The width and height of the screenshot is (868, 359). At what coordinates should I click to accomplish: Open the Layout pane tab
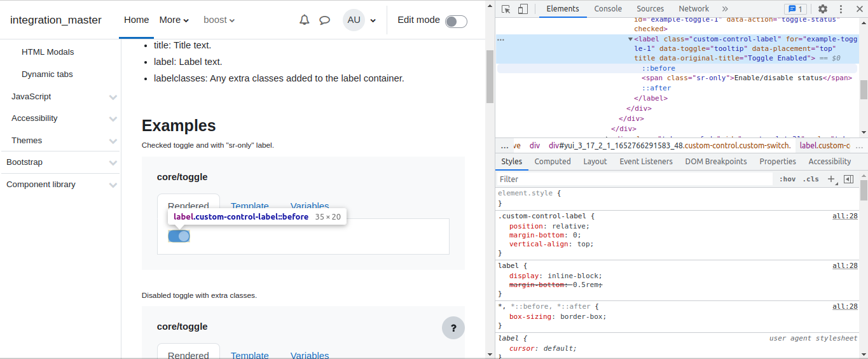click(595, 162)
